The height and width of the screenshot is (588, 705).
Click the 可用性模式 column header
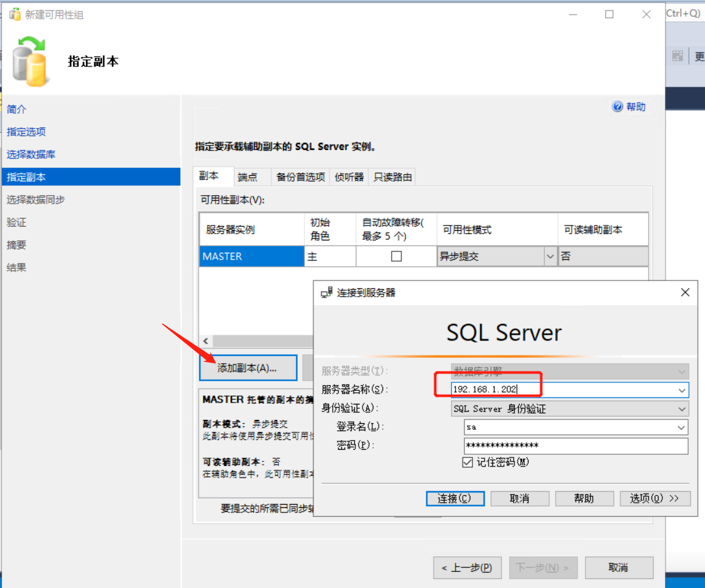tap(498, 229)
